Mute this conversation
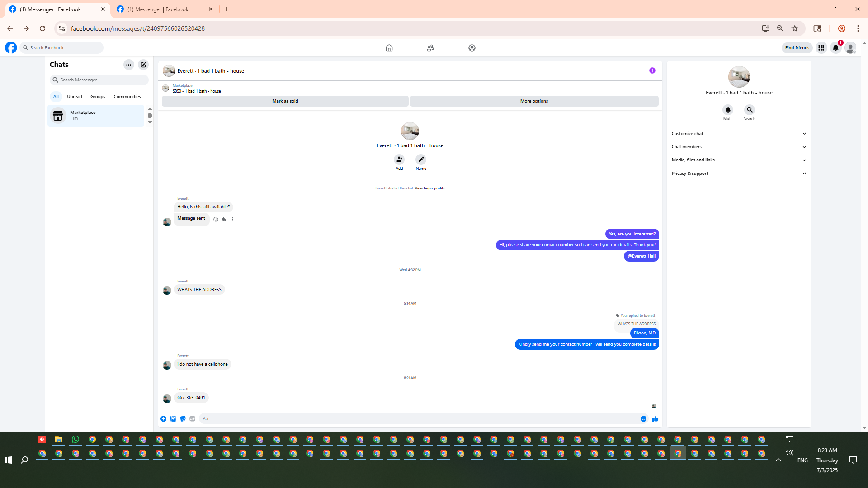Screen dimensions: 868x488 coord(728,110)
